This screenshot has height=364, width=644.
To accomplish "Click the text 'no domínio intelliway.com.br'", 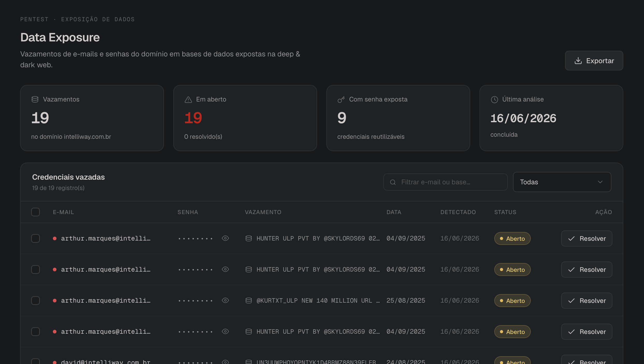I will pyautogui.click(x=71, y=136).
